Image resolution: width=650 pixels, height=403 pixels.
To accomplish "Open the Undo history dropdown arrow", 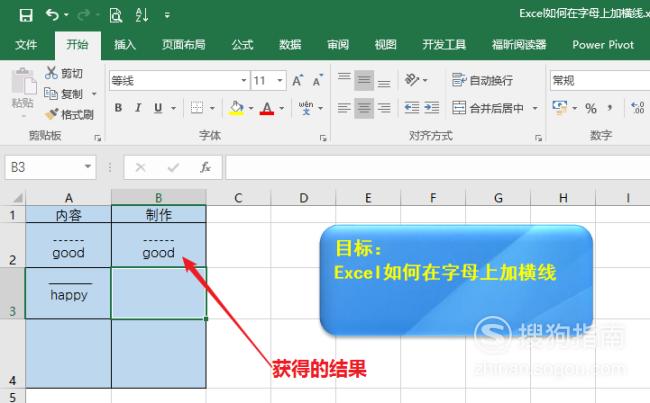I will (66, 15).
